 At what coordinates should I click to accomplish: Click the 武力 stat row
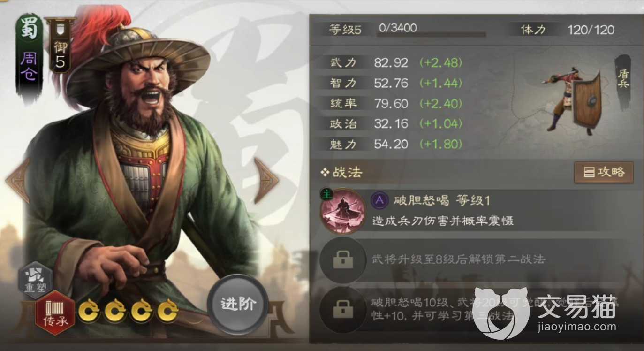(397, 62)
